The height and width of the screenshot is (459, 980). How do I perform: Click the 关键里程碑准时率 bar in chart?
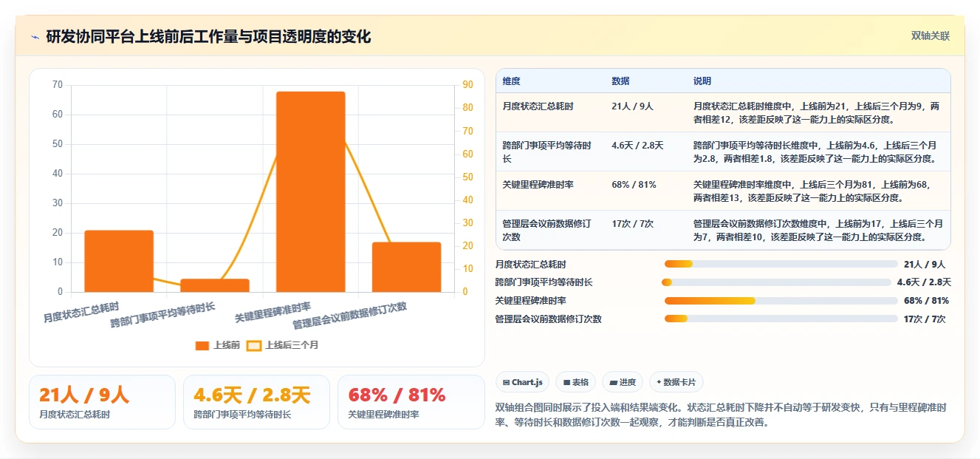click(x=311, y=191)
